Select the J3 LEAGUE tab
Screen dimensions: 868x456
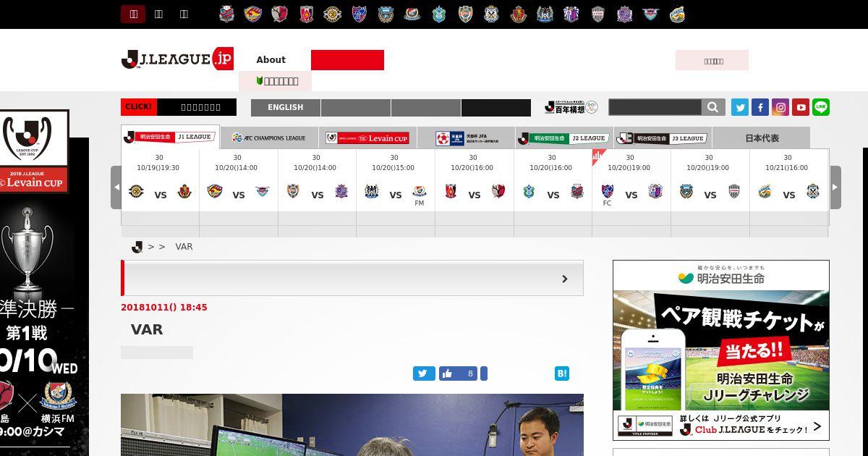[x=663, y=138]
